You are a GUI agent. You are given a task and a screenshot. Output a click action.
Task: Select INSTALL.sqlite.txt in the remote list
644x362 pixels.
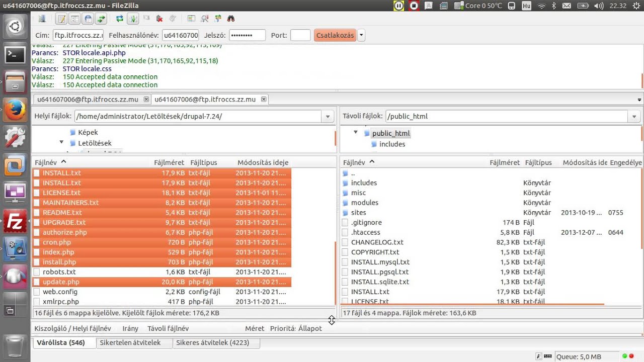pos(380,282)
